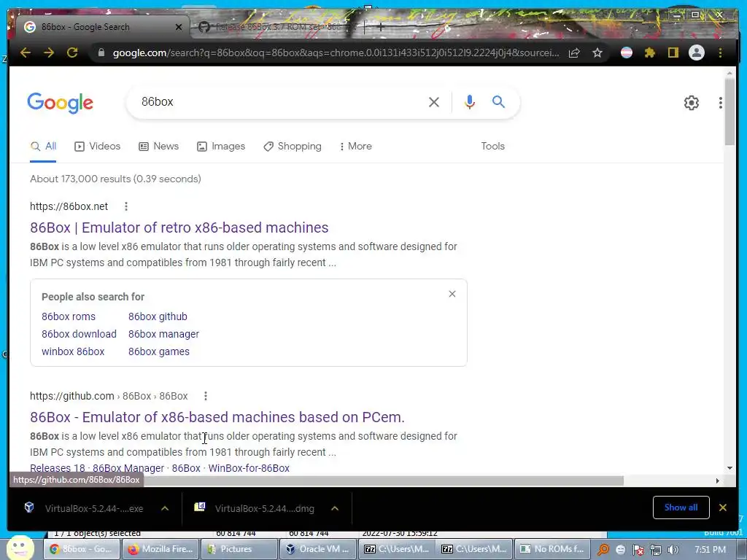
Task: Open the WinBox-for-86Box sitelink
Action: tap(249, 468)
